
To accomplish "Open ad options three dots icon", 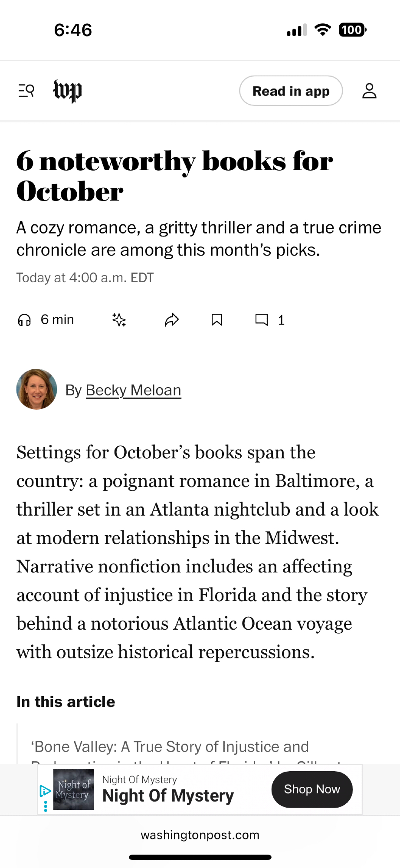I will (46, 806).
